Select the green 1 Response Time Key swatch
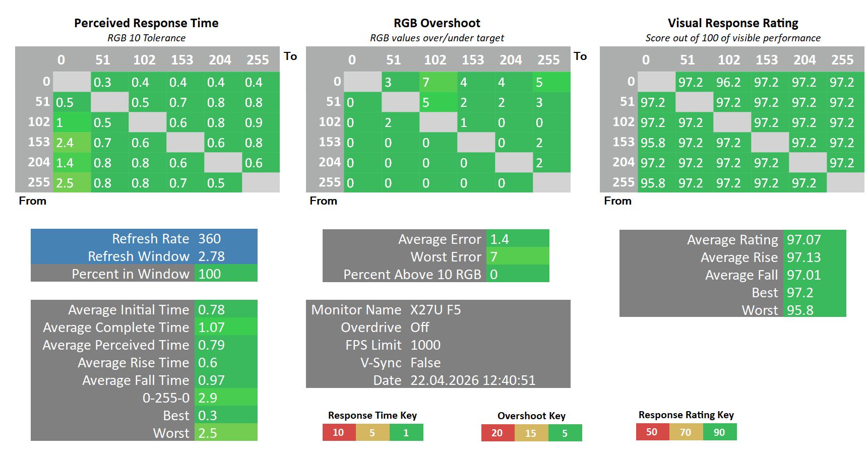868x459 pixels. [x=406, y=432]
